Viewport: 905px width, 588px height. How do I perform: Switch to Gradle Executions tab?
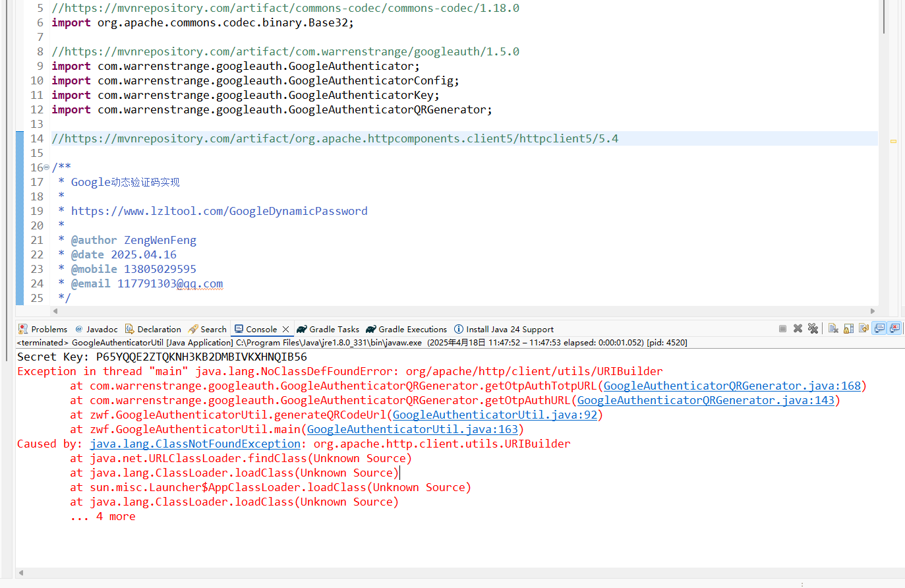[407, 329]
